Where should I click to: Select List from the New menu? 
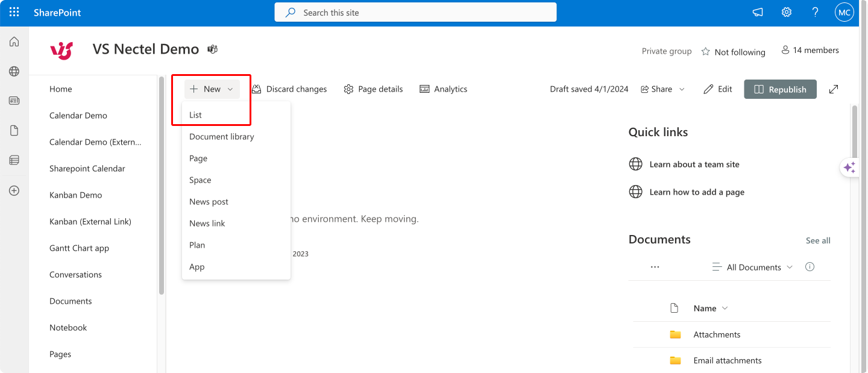pos(236,114)
